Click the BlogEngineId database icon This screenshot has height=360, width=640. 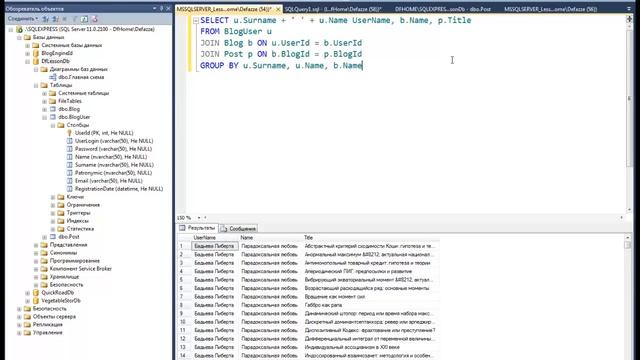click(x=36, y=53)
